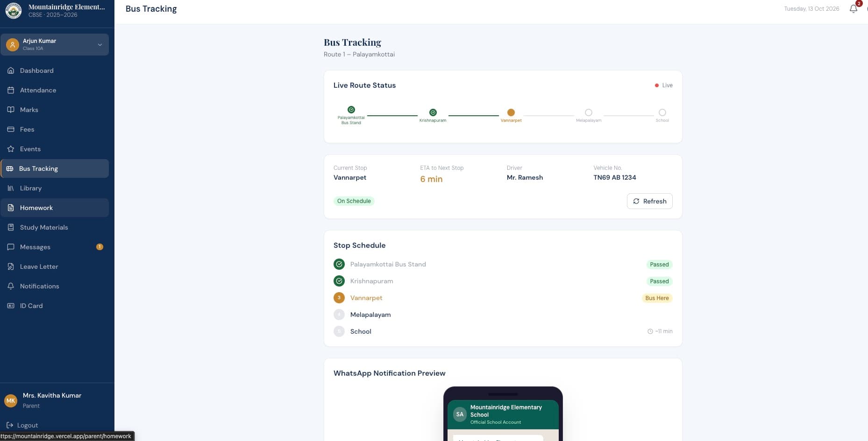Click the On Schedule status badge
The image size is (868, 441).
(x=354, y=201)
